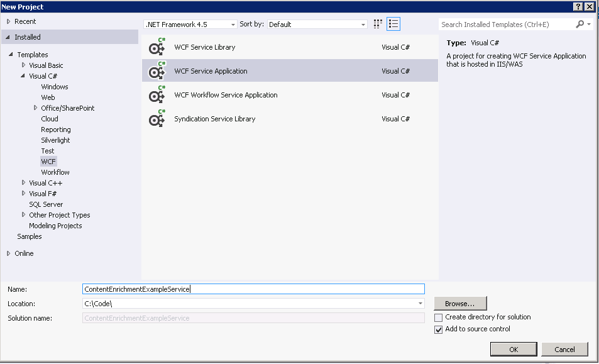
Task: Open the Location path dropdown arrow
Action: (x=420, y=303)
